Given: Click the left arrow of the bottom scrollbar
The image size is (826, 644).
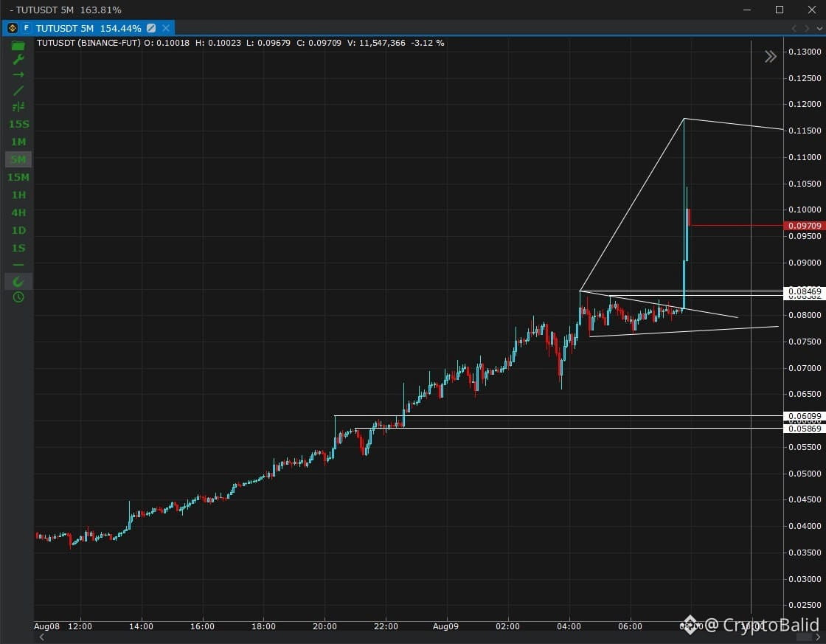Looking at the screenshot, I should pos(41,637).
